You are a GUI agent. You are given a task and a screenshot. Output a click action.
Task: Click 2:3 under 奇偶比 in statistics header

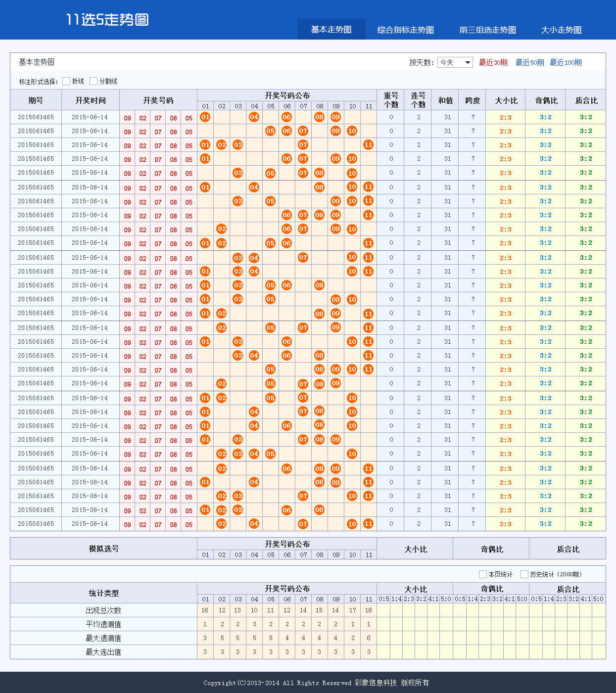tap(485, 599)
